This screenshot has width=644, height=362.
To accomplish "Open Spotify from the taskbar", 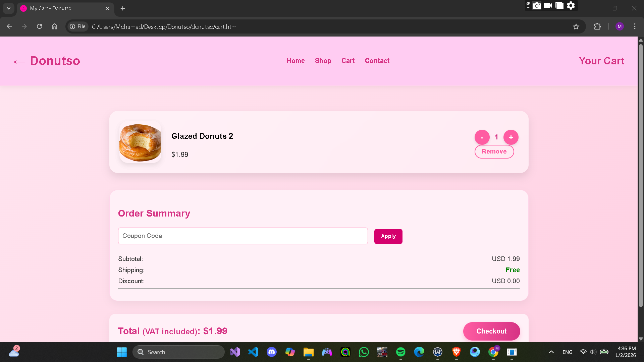I will 400,352.
